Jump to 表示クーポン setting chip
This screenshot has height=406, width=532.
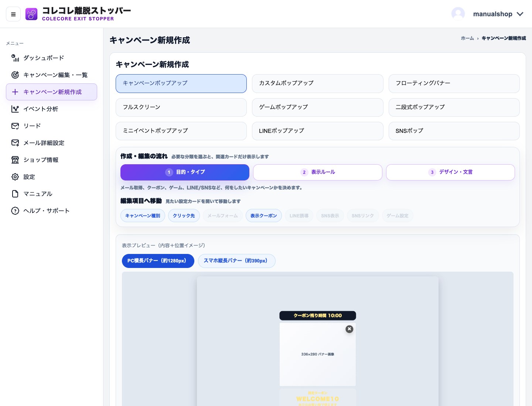click(264, 216)
